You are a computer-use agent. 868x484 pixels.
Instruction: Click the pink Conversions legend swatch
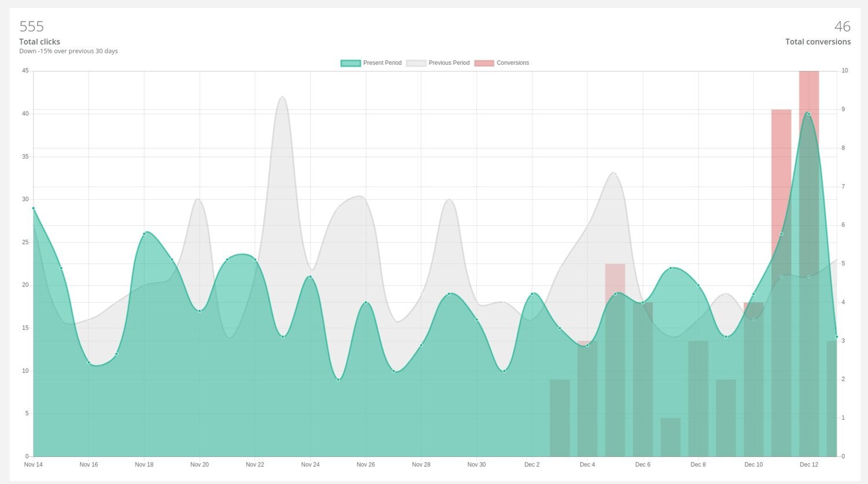click(484, 63)
